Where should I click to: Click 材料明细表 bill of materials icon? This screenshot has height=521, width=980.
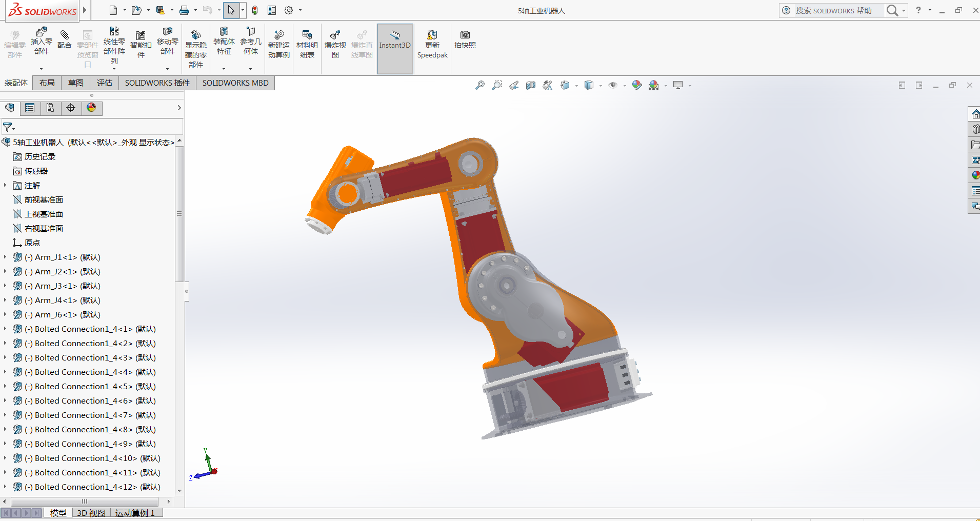click(x=307, y=35)
